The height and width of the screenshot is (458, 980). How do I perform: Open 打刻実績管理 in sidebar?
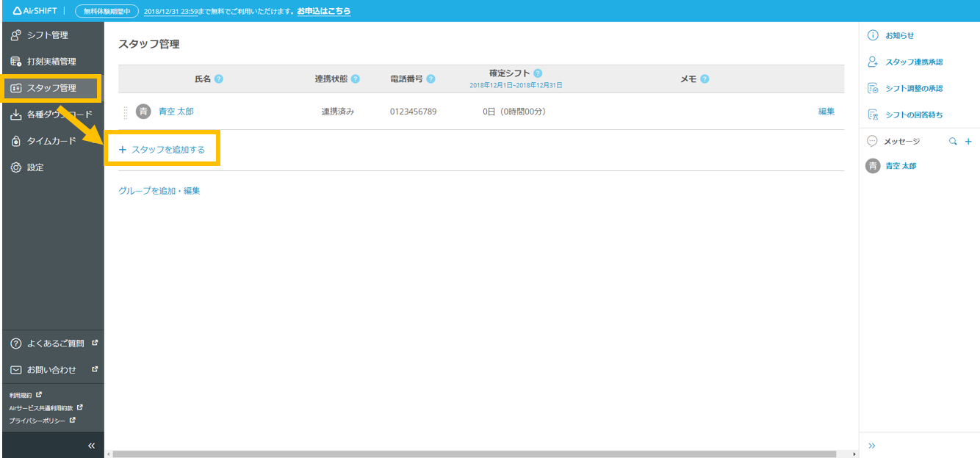51,62
